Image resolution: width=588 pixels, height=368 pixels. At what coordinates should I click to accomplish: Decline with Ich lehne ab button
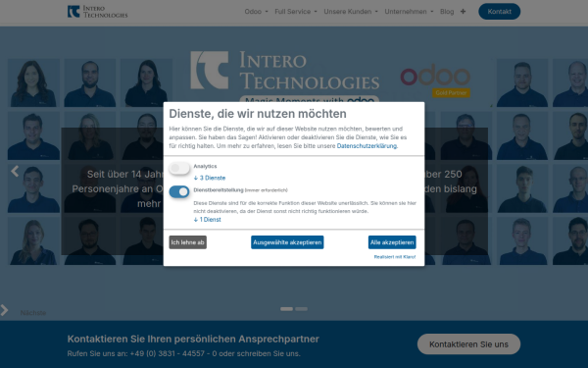pyautogui.click(x=188, y=242)
